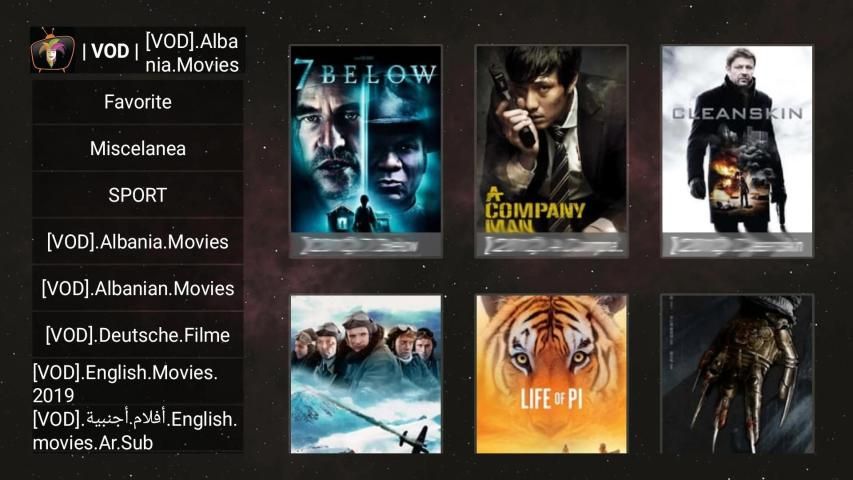Viewport: 853px width, 480px height.
Task: Play the Life of Pi movie
Action: tap(552, 374)
